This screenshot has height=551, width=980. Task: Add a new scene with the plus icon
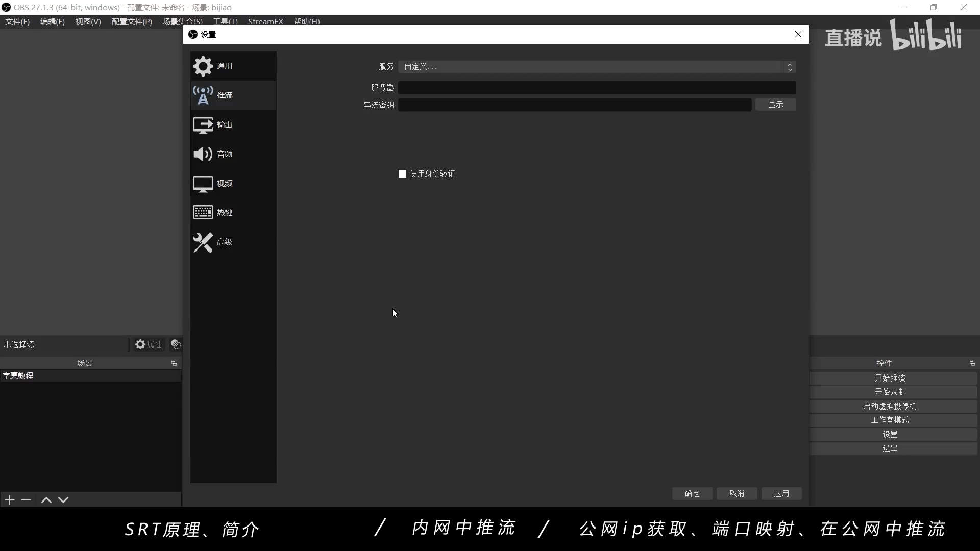pyautogui.click(x=9, y=499)
